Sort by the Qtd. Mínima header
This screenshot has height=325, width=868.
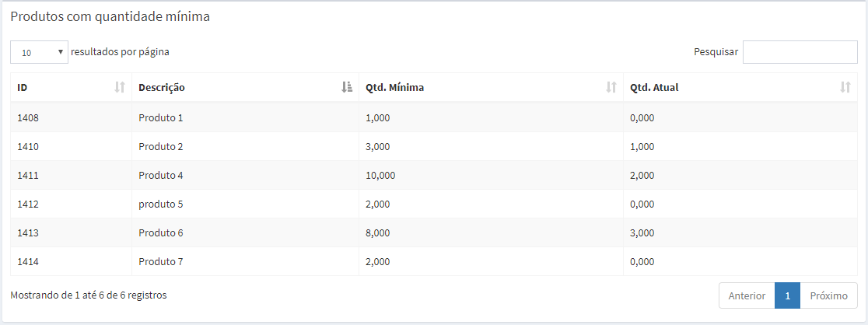click(x=395, y=88)
